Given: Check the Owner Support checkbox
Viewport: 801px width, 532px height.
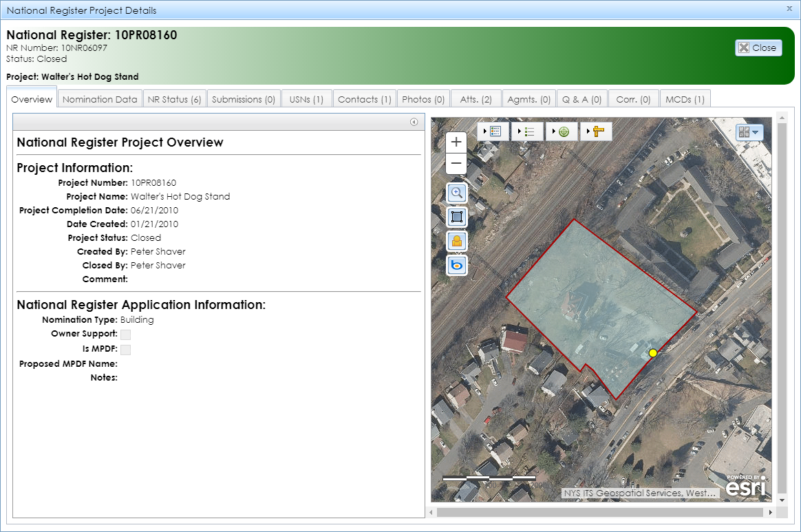Looking at the screenshot, I should pyautogui.click(x=126, y=334).
